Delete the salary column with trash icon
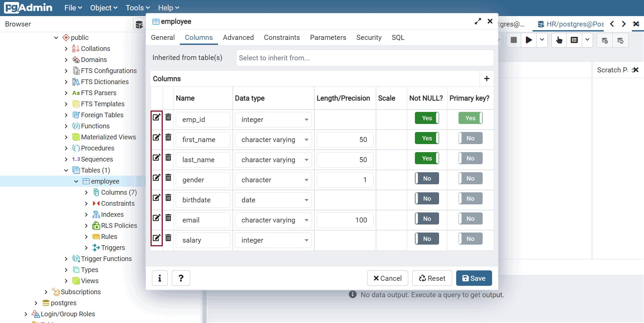 pyautogui.click(x=168, y=238)
